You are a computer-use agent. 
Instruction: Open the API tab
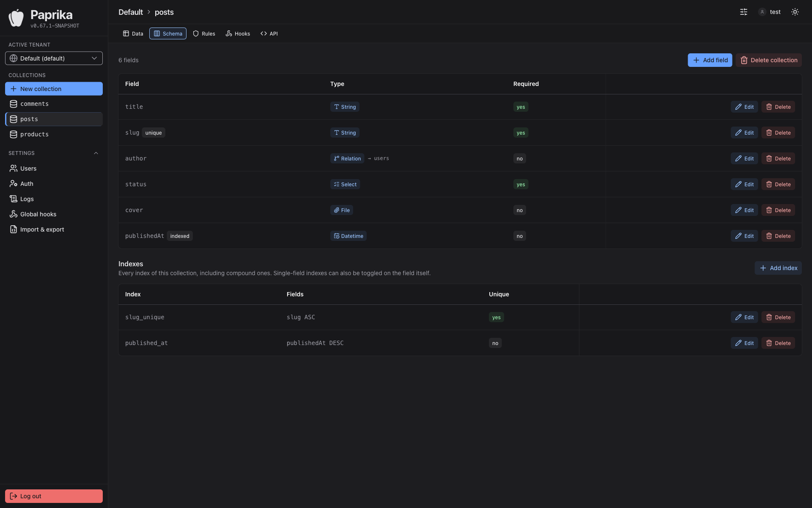[269, 33]
